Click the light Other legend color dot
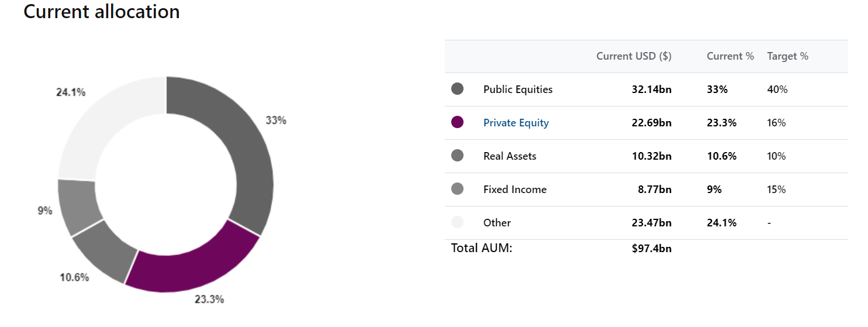The image size is (868, 327). [x=457, y=222]
